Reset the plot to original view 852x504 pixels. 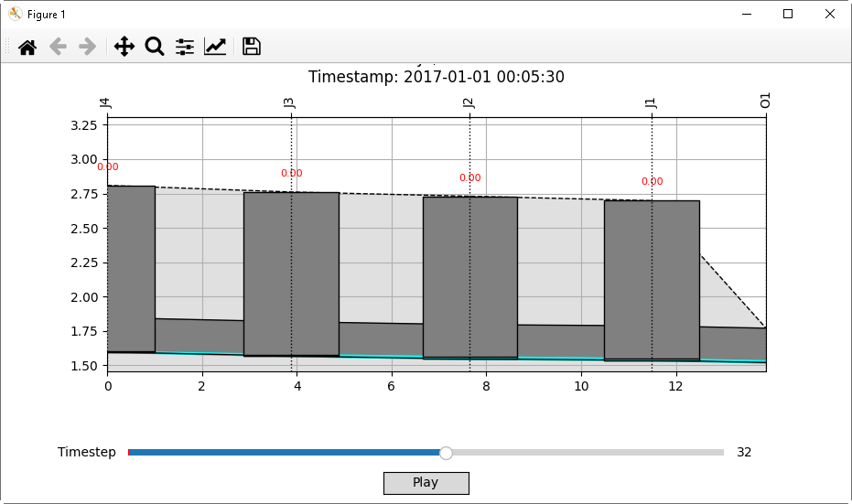[x=27, y=47]
